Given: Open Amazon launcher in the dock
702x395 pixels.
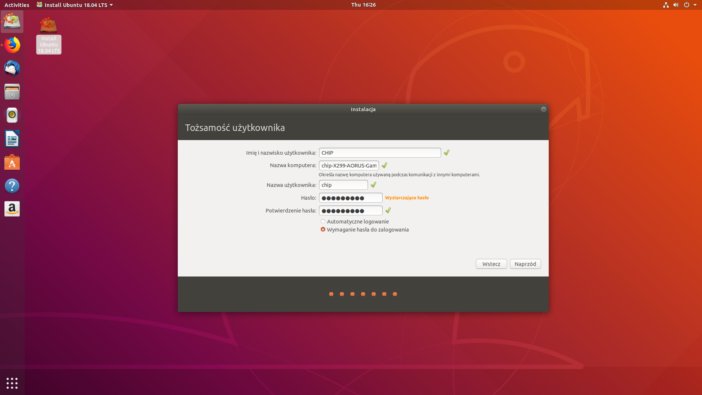Looking at the screenshot, I should pyautogui.click(x=12, y=209).
